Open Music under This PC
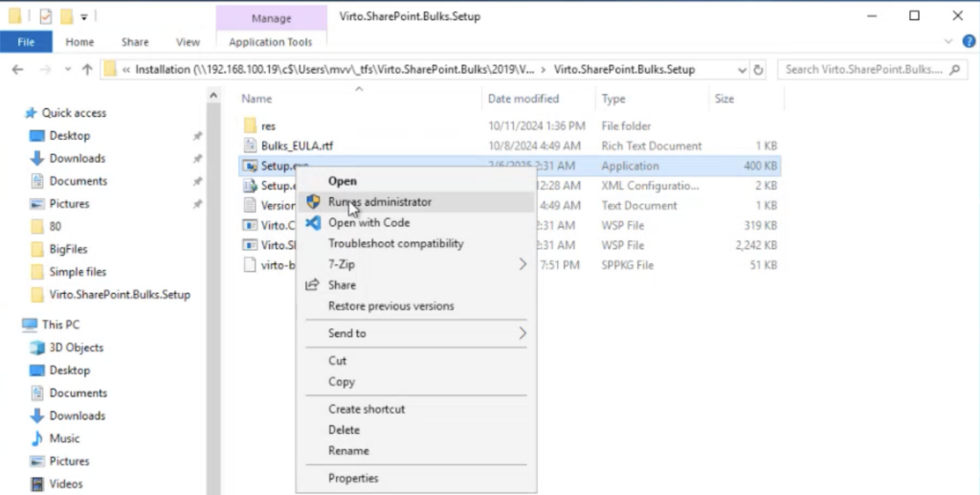 [64, 439]
